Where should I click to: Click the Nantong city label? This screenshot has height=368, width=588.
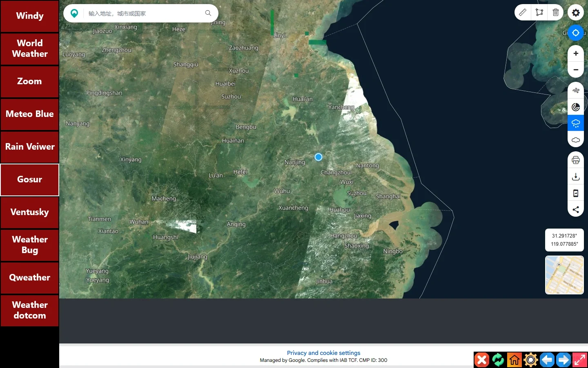point(367,166)
